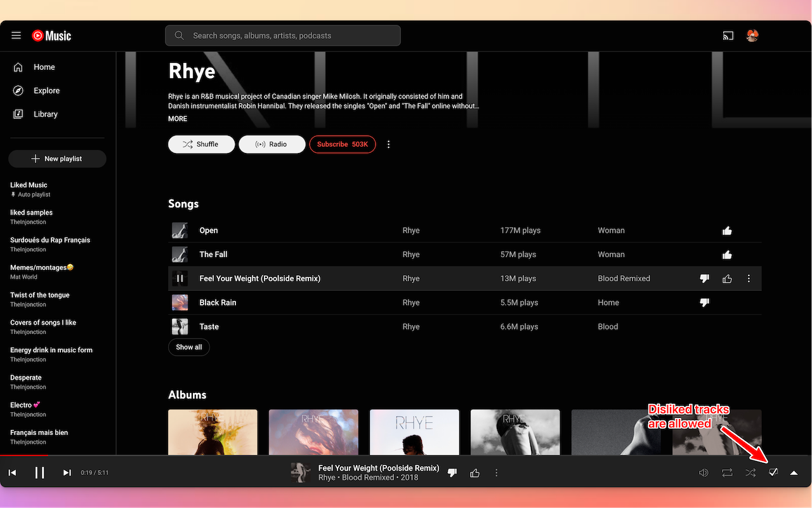This screenshot has width=812, height=508.
Task: Start casting via the Cast icon
Action: (728, 36)
